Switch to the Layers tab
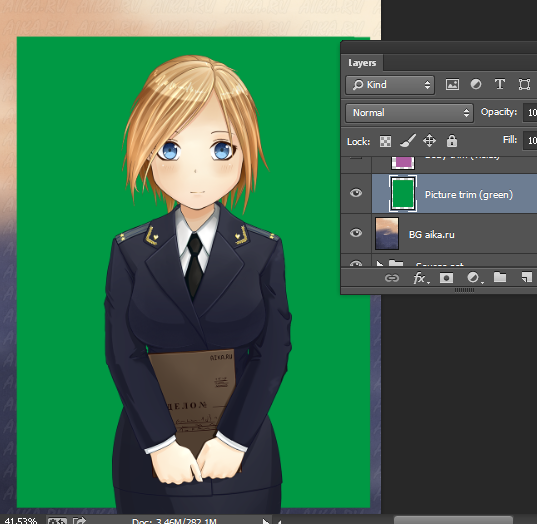The height and width of the screenshot is (524, 537). pyautogui.click(x=362, y=63)
